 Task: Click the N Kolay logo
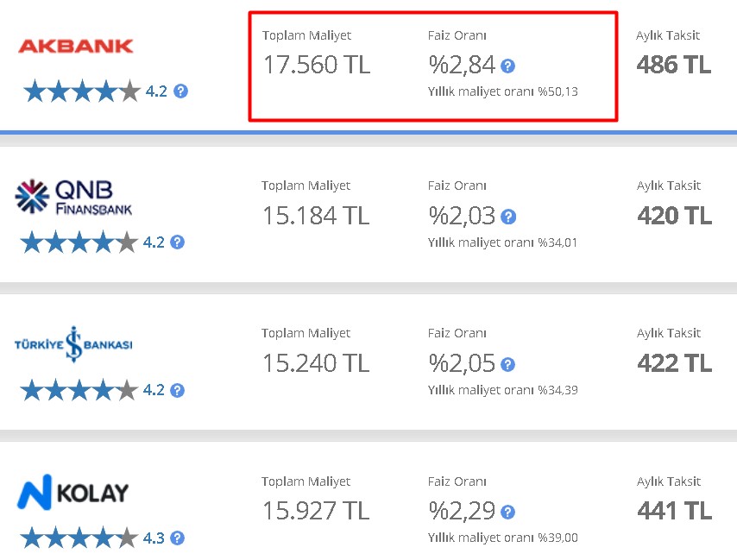[x=72, y=493]
